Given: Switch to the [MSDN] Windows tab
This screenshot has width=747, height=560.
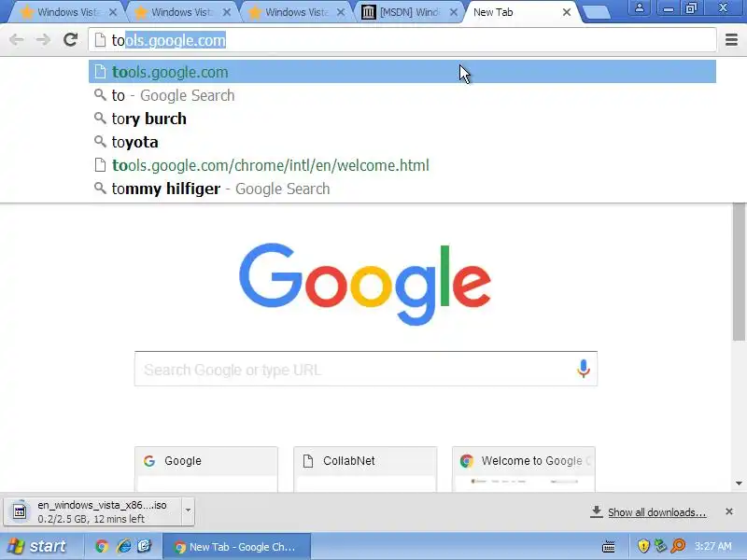Looking at the screenshot, I should pyautogui.click(x=407, y=12).
